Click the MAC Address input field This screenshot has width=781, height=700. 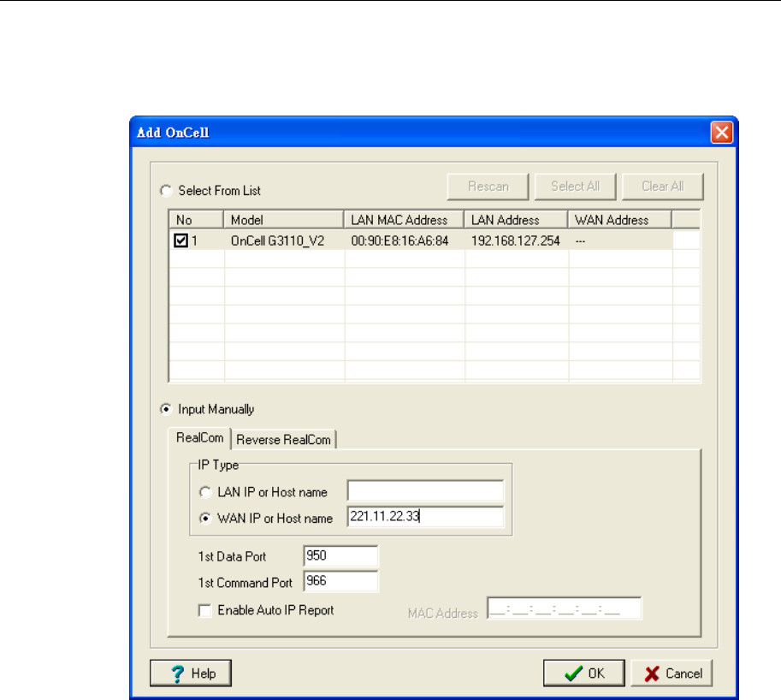(565, 608)
